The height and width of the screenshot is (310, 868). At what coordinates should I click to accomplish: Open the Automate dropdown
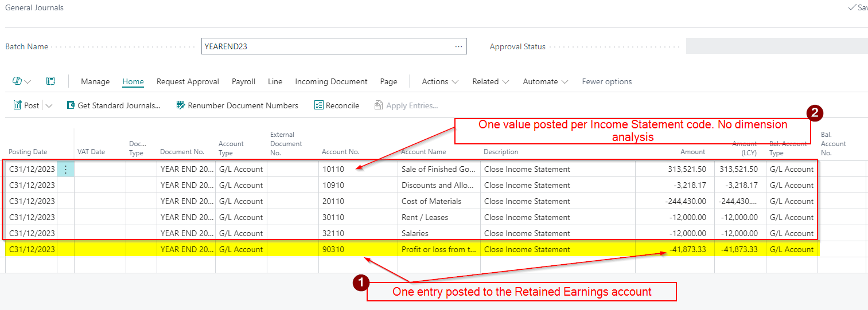(x=545, y=81)
